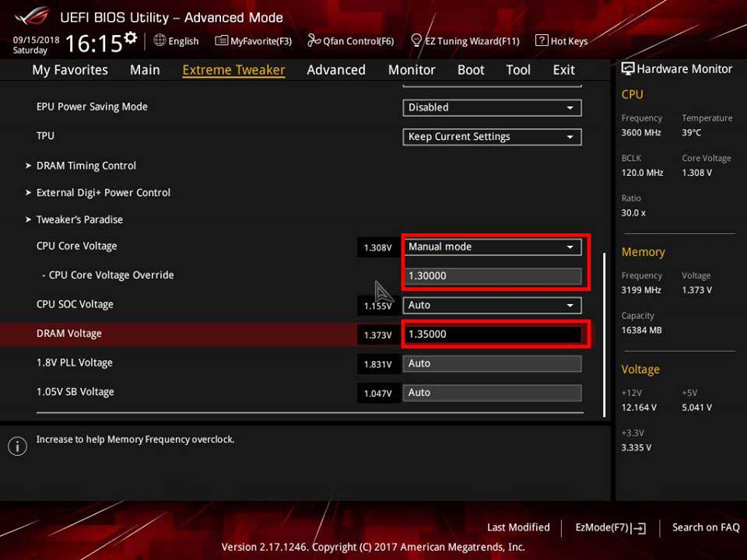Select the DRAM Voltage row label
747x560 pixels.
click(x=69, y=334)
